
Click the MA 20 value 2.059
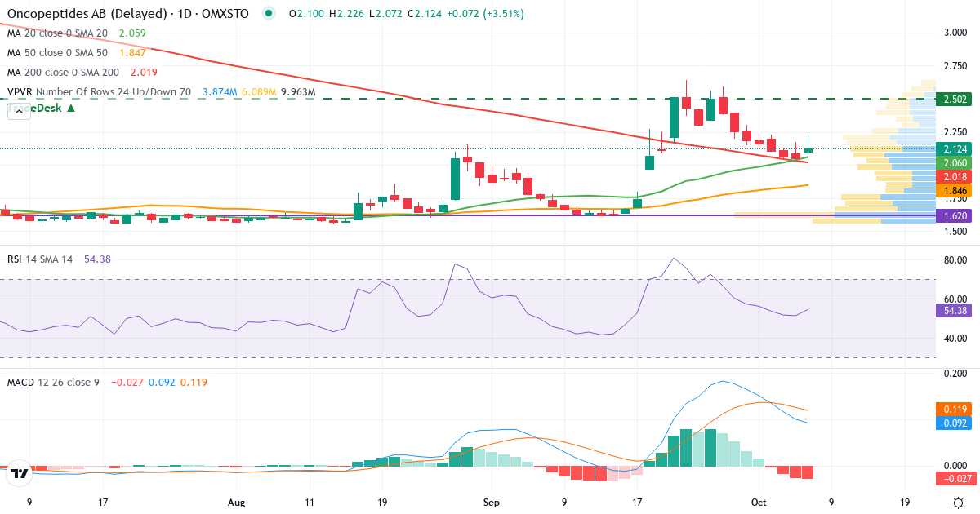(132, 33)
